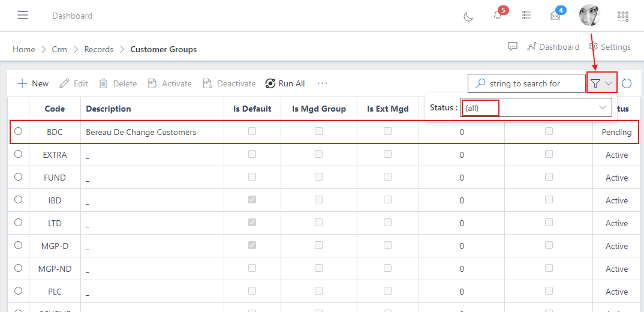Screen dimensions: 644x312
Task: Open the more actions ellipsis menu
Action: click(323, 83)
